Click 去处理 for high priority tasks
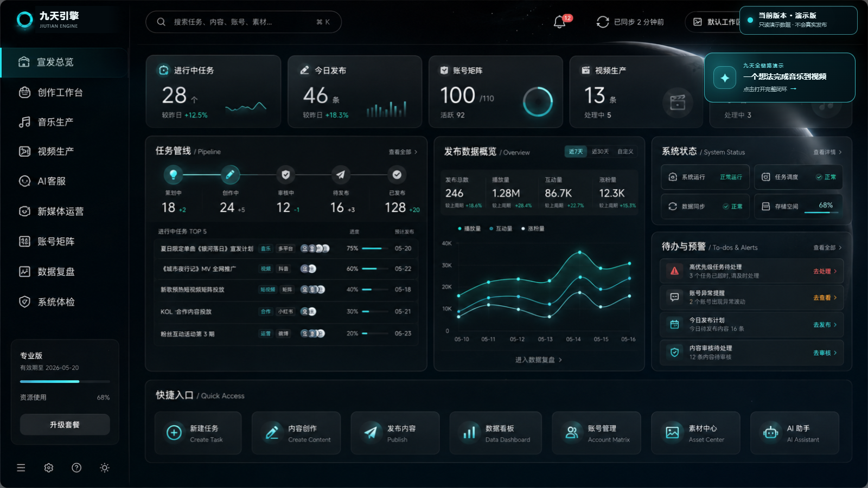This screenshot has width=868, height=488. click(825, 271)
